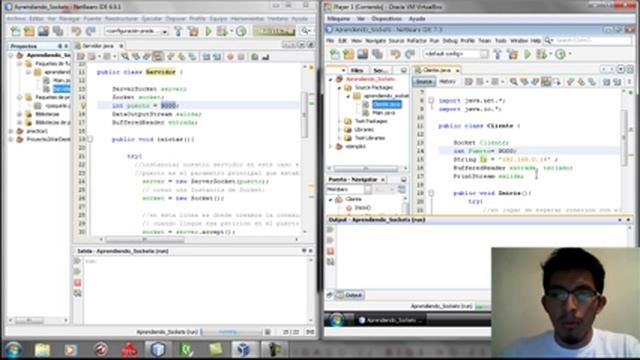This screenshot has height=360, width=640.
Task: Click NetBeans cube icon on host taskbar
Action: point(158,350)
